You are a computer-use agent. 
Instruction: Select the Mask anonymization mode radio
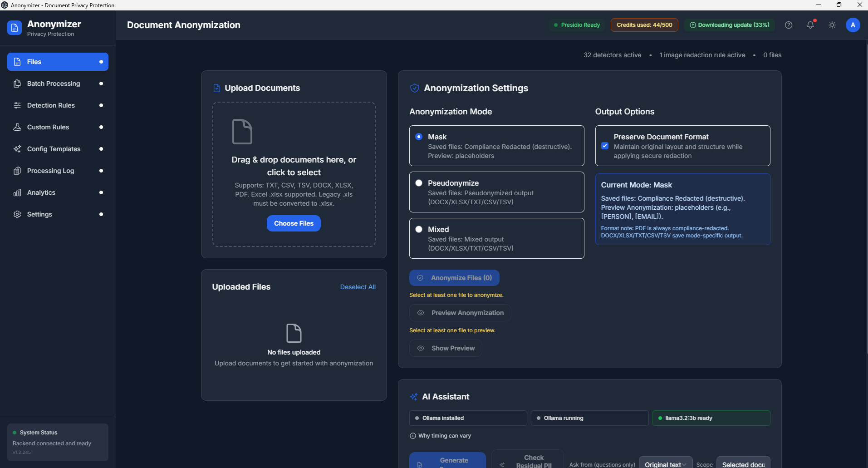419,137
